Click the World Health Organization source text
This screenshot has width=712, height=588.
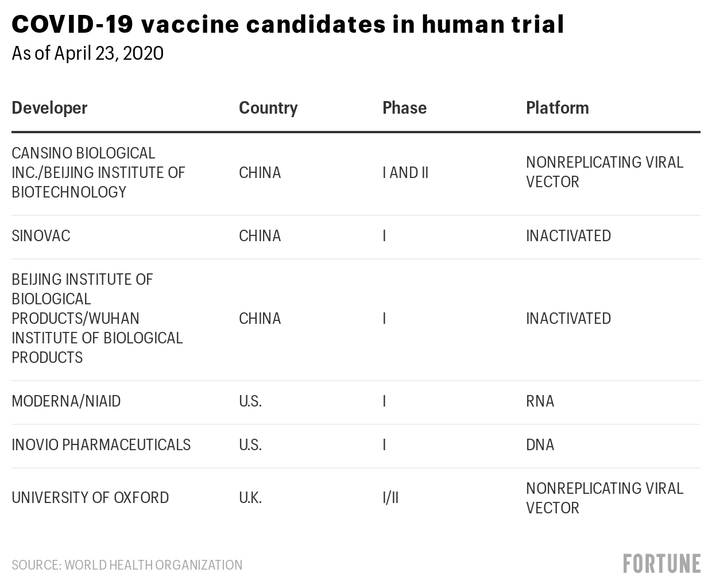coord(127,565)
